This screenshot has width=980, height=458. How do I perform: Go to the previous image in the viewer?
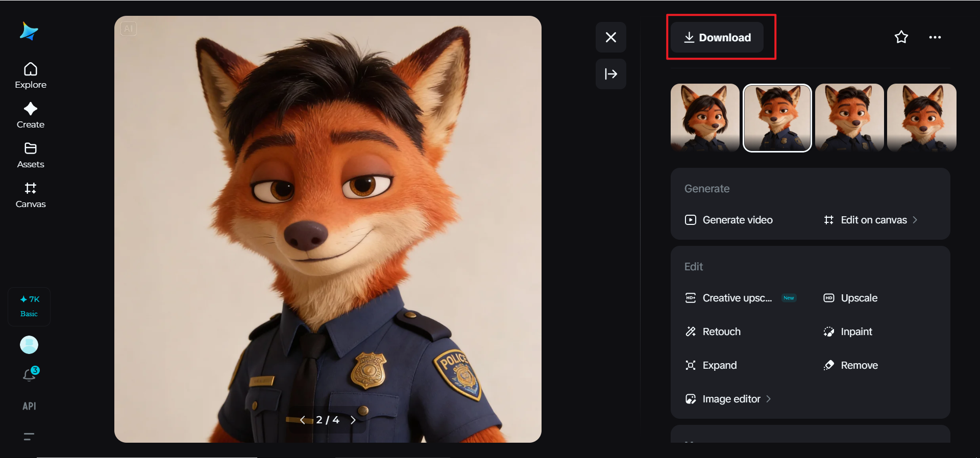pos(303,420)
